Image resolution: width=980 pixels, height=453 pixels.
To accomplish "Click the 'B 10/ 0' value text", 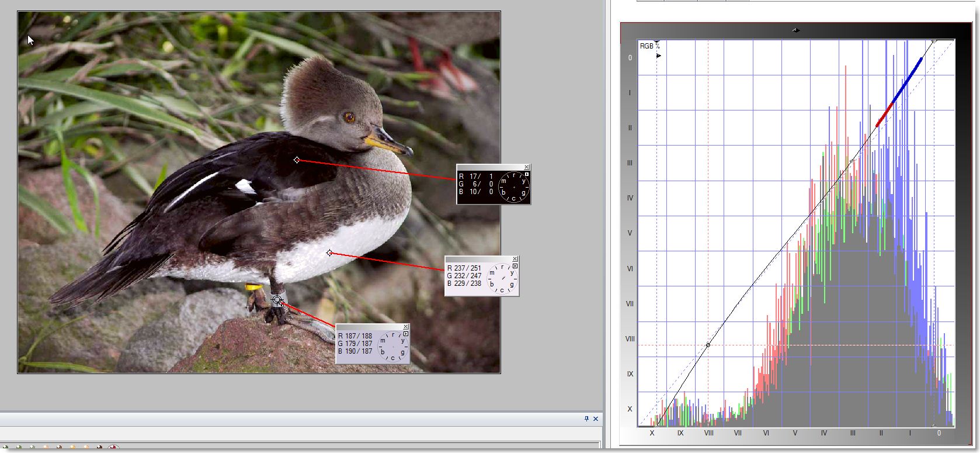I will [476, 192].
